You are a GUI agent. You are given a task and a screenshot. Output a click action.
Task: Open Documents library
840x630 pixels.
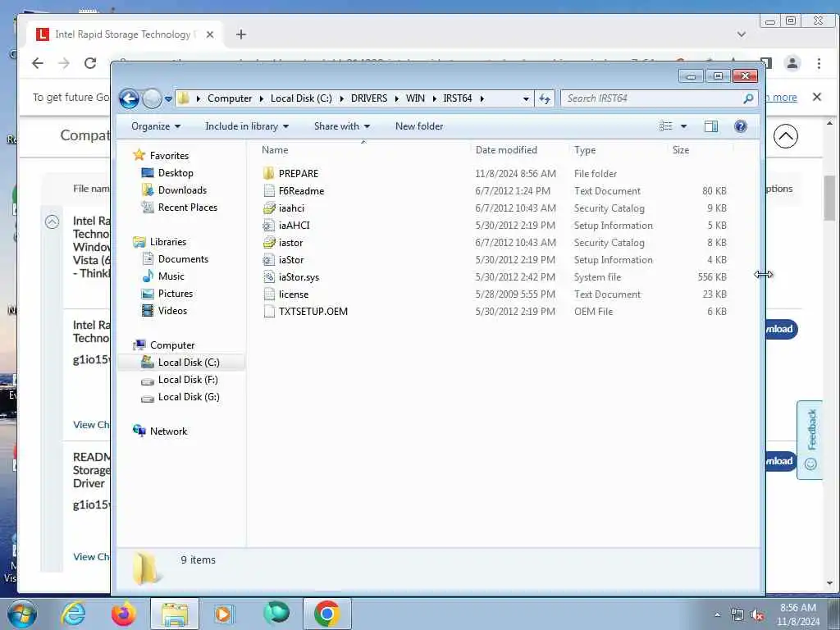pos(183,258)
